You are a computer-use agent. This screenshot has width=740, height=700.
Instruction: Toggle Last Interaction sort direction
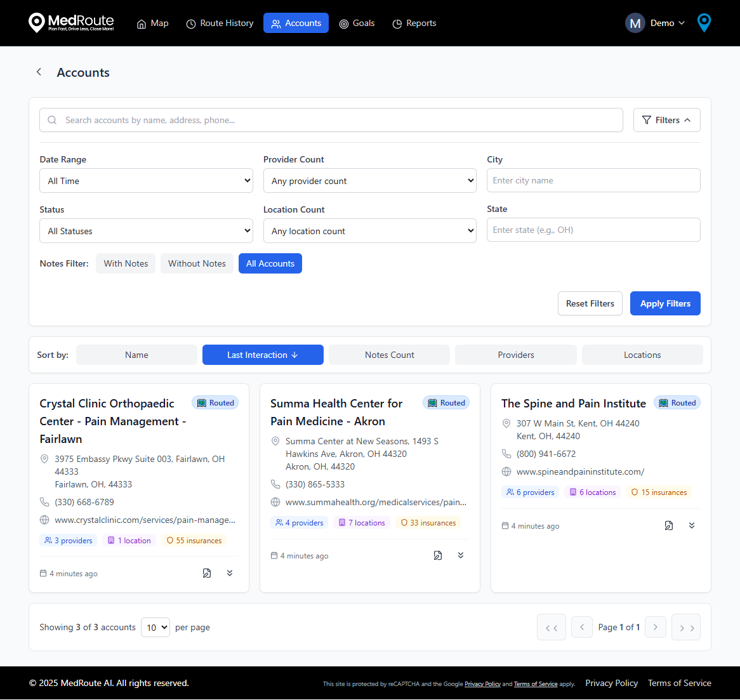click(263, 355)
